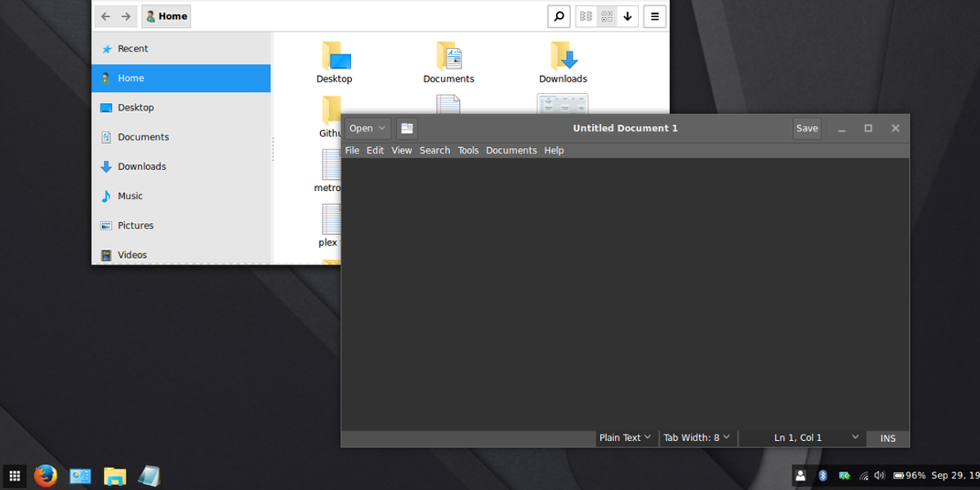Select Documents in the sidebar
The height and width of the screenshot is (490, 980).
tap(181, 137)
